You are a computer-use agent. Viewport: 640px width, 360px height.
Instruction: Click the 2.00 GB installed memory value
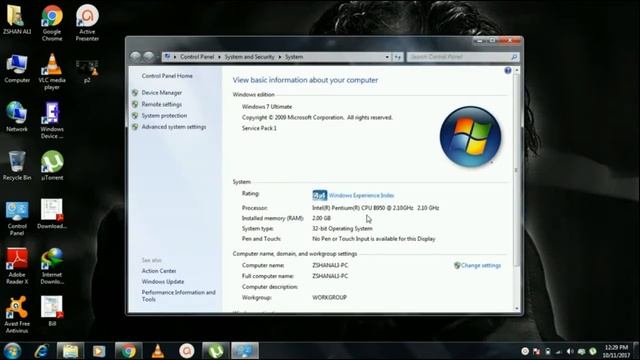(x=321, y=218)
